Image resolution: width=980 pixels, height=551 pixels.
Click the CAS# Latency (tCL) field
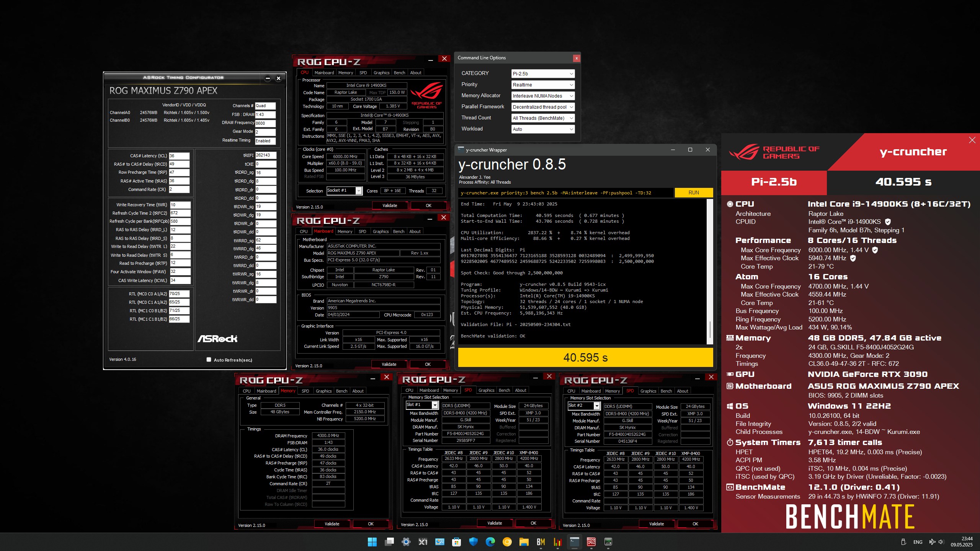point(179,156)
